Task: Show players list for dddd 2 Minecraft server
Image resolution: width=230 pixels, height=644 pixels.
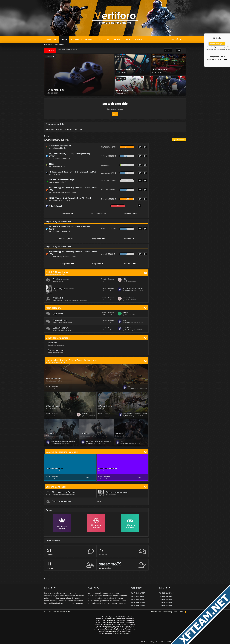Action: 140,165
